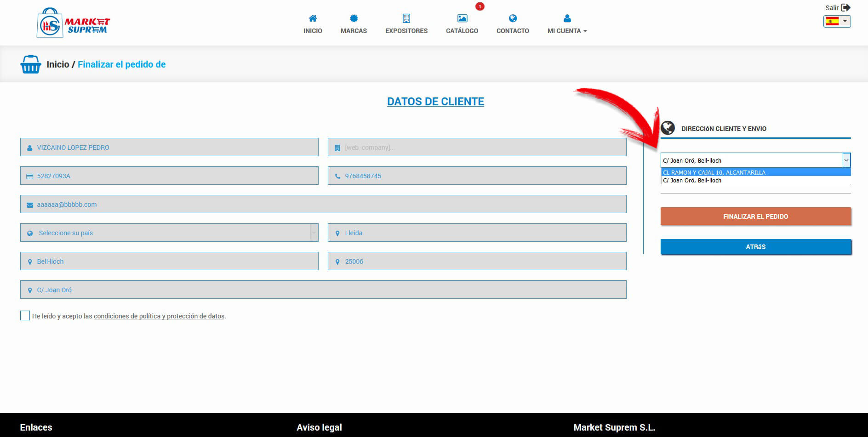The width and height of the screenshot is (868, 437).
Task: Click the Expositores building icon
Action: click(406, 18)
